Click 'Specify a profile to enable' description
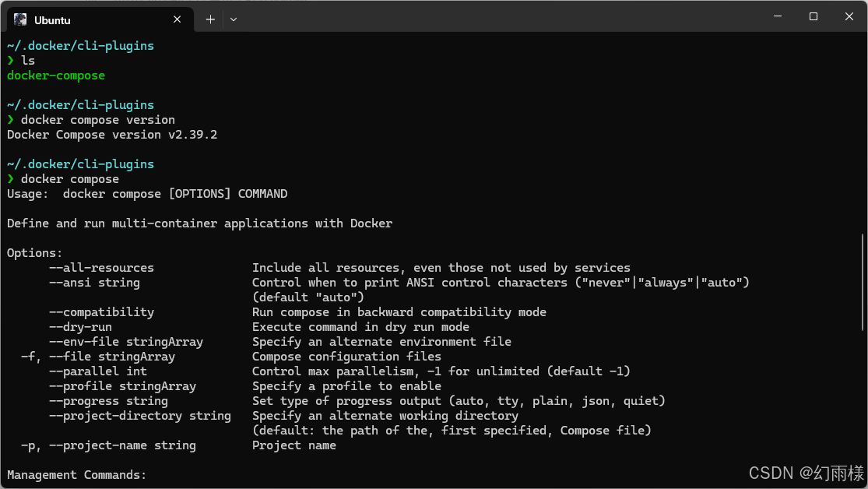 (x=347, y=386)
